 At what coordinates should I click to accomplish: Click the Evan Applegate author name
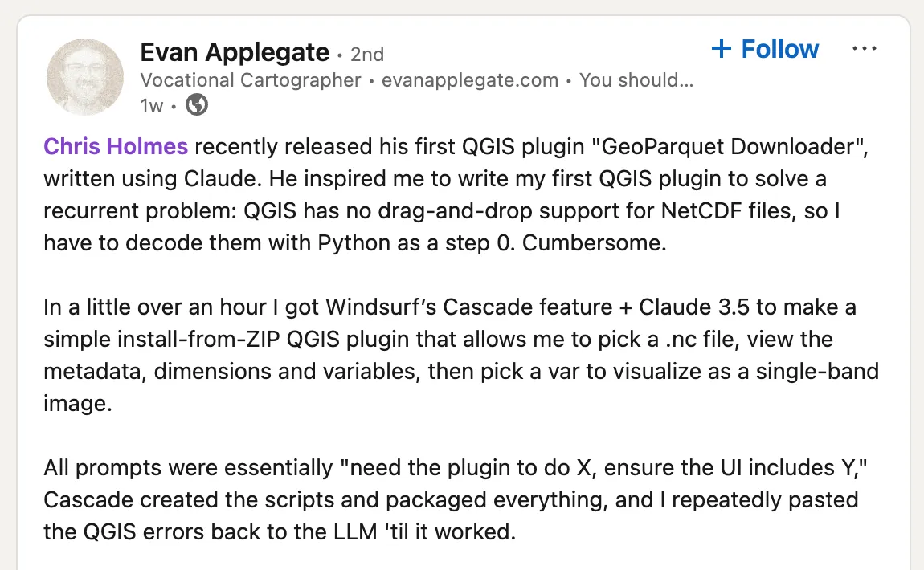coord(235,53)
